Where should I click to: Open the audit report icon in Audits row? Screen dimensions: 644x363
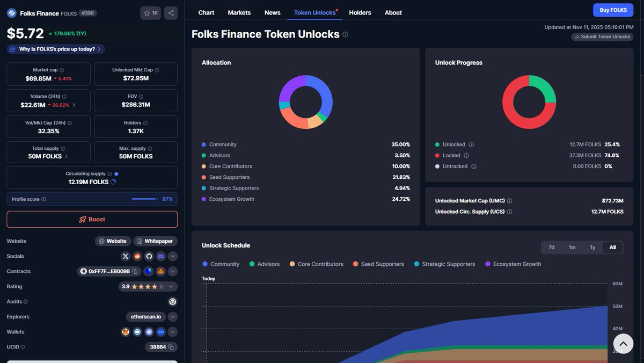click(172, 302)
